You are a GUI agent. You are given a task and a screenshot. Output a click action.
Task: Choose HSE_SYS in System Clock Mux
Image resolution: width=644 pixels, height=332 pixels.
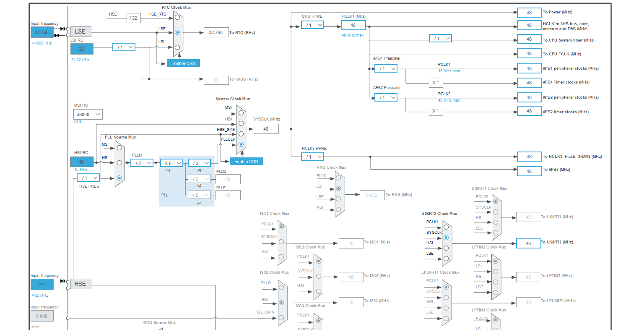click(x=241, y=134)
